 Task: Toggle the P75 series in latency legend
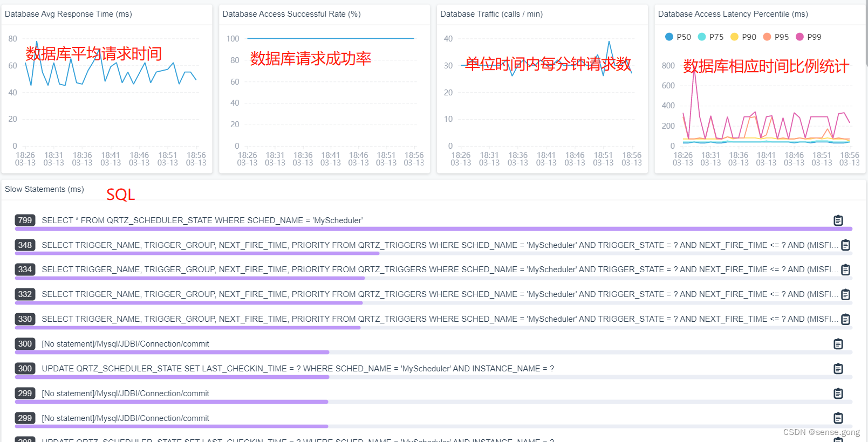[710, 37]
